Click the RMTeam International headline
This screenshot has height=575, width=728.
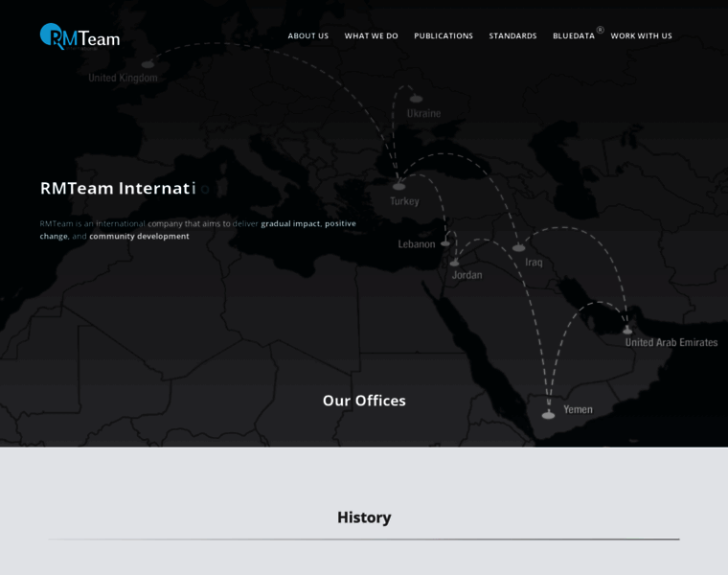point(125,188)
